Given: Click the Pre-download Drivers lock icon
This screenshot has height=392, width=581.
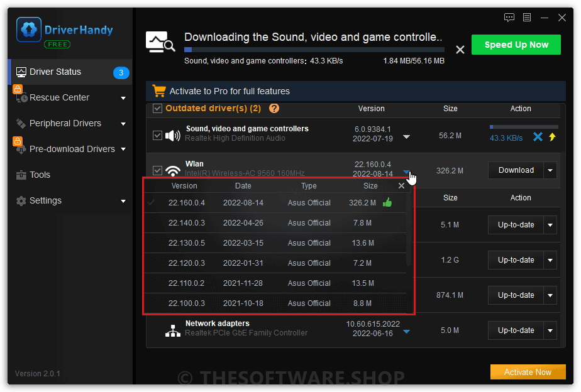Looking at the screenshot, I should 18,141.
